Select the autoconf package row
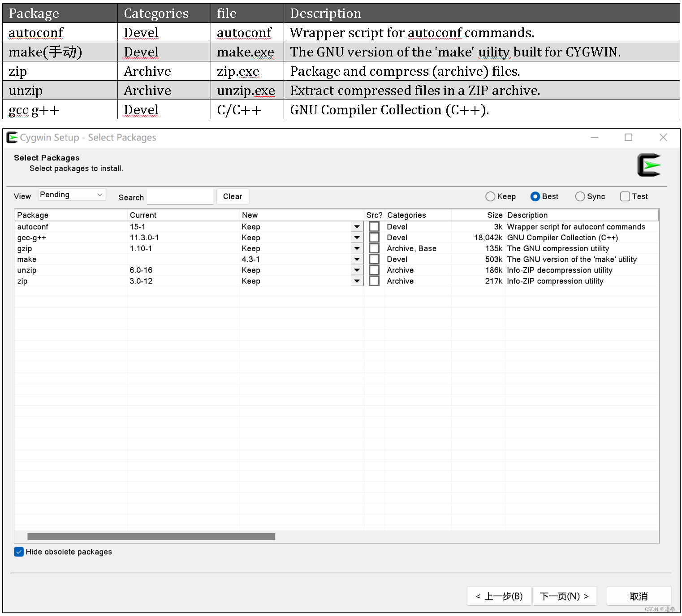The width and height of the screenshot is (682, 616). (x=337, y=227)
